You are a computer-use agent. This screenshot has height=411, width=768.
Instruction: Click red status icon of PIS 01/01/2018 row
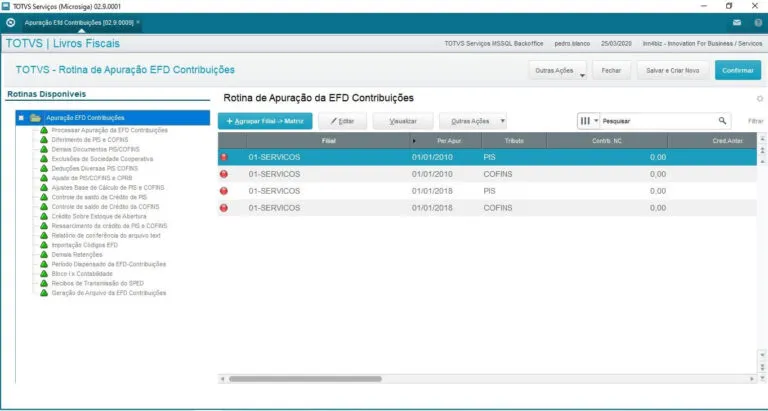coord(224,191)
